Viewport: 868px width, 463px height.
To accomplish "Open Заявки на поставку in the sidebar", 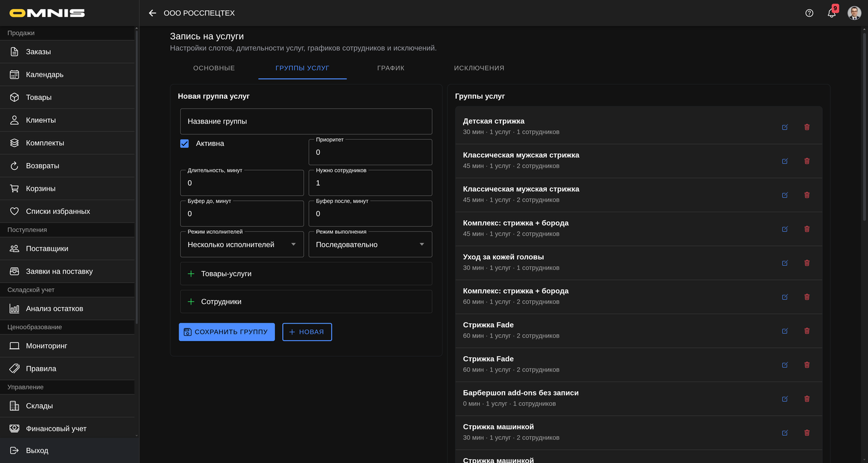I will (x=68, y=271).
